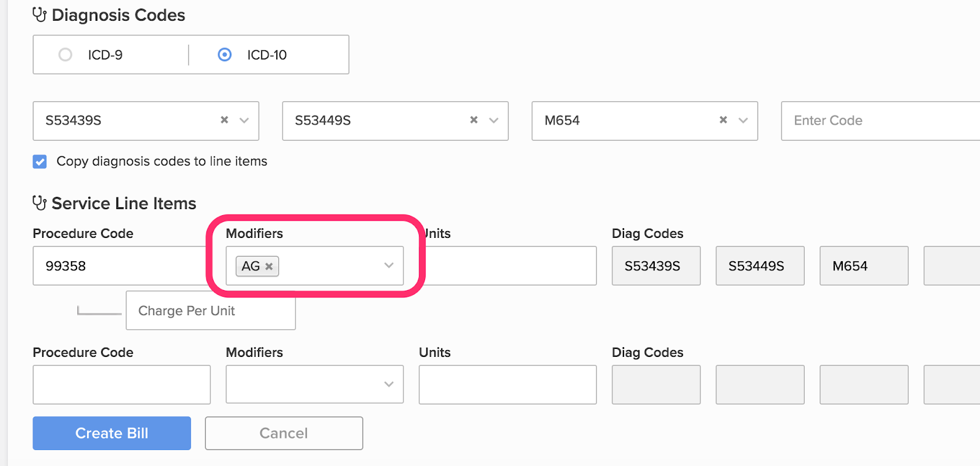980x466 pixels.
Task: Expand the S53439S code dropdown arrow
Action: (244, 120)
